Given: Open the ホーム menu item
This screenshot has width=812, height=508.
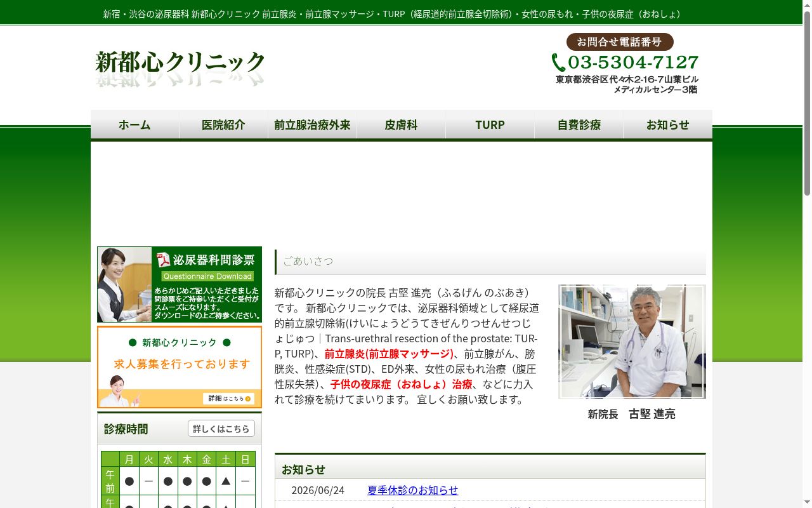Looking at the screenshot, I should [x=134, y=125].
